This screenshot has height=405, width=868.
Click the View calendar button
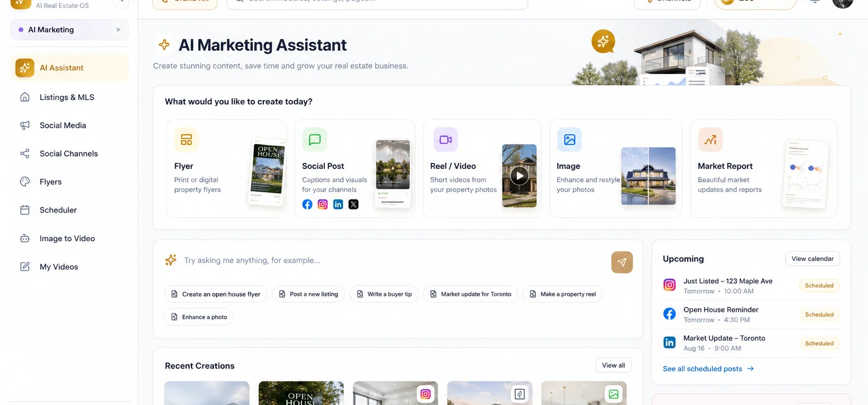tap(813, 259)
